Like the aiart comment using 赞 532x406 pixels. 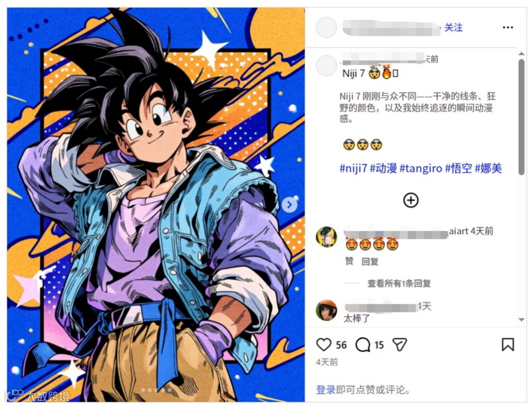(x=349, y=261)
